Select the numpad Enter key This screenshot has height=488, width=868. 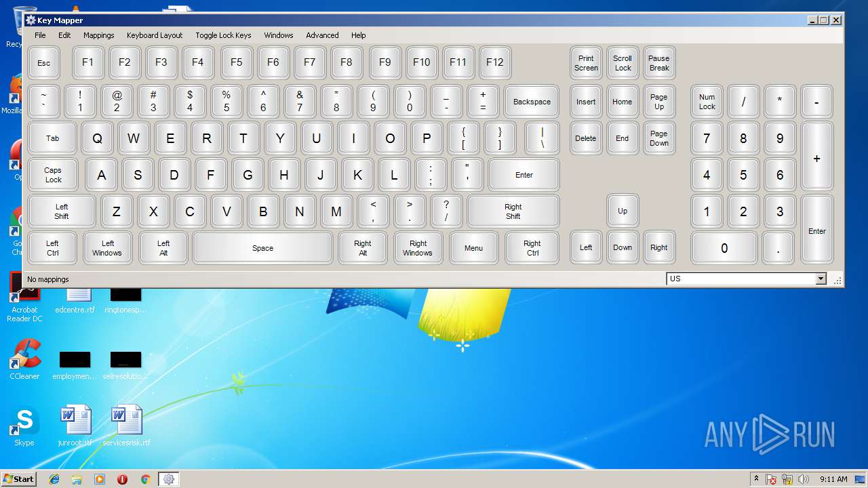point(817,230)
